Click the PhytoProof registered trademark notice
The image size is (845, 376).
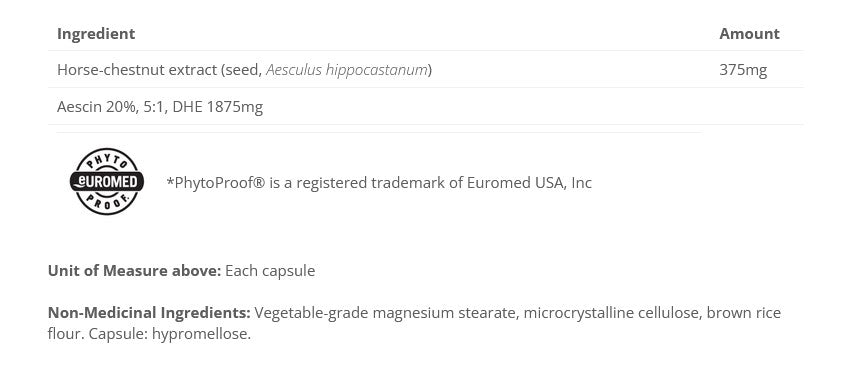pos(379,183)
